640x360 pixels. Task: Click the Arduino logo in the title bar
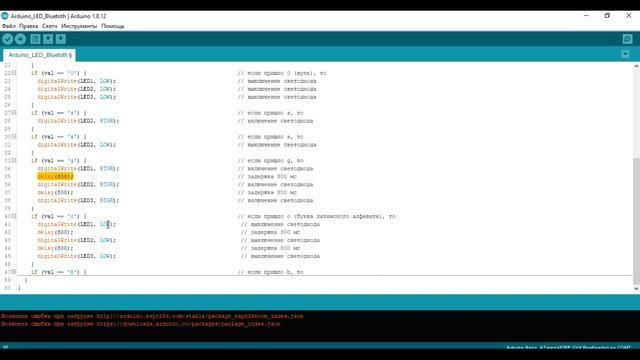point(4,16)
